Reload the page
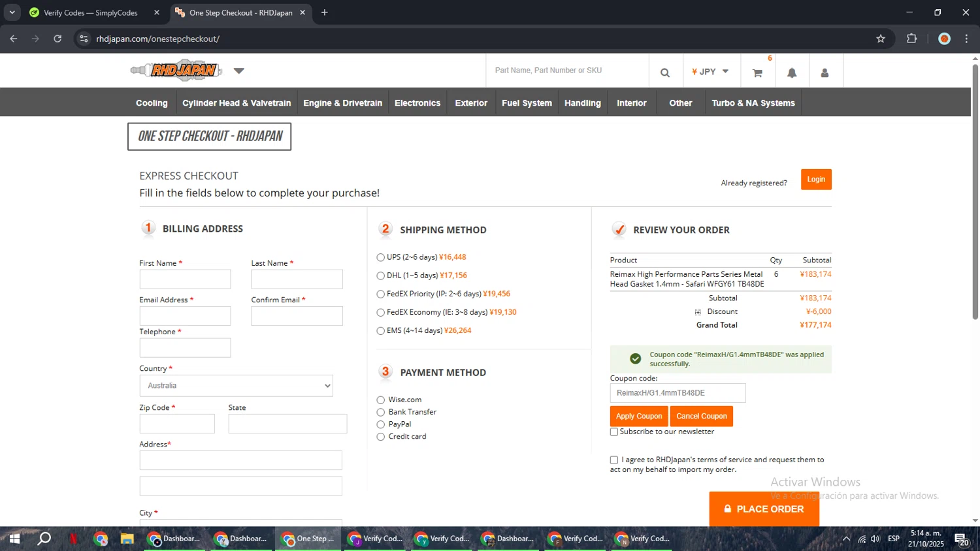This screenshot has width=980, height=551. [x=57, y=39]
